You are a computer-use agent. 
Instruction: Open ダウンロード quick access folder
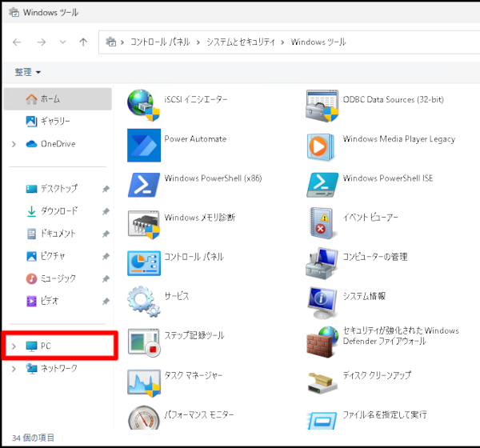pyautogui.click(x=58, y=211)
